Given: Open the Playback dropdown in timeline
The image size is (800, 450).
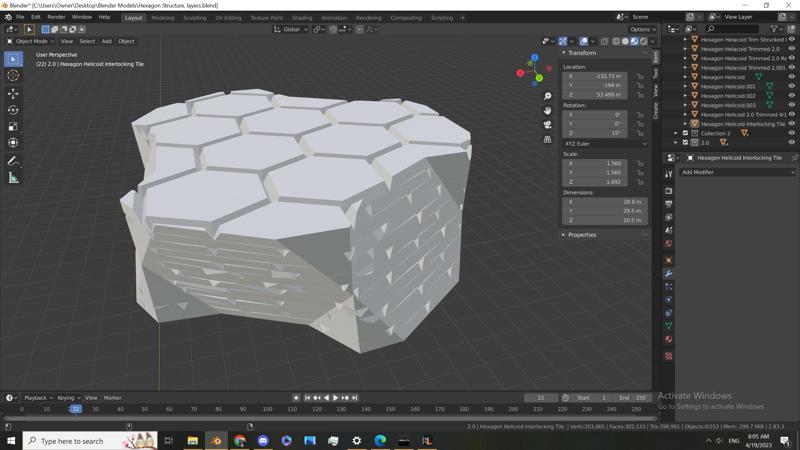Looking at the screenshot, I should [38, 398].
